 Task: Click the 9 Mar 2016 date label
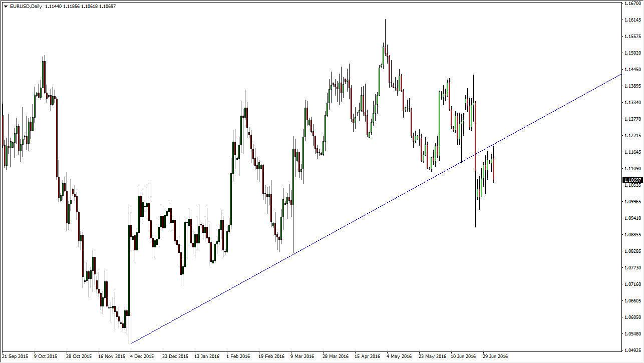coord(303,356)
